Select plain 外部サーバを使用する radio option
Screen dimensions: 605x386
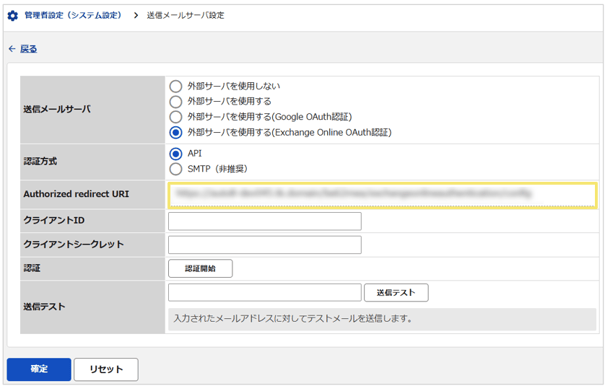point(176,102)
